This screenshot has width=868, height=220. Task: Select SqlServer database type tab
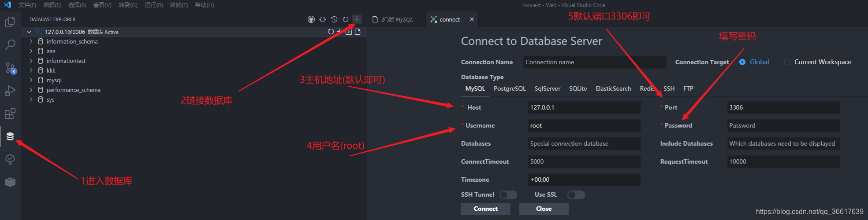pos(548,88)
